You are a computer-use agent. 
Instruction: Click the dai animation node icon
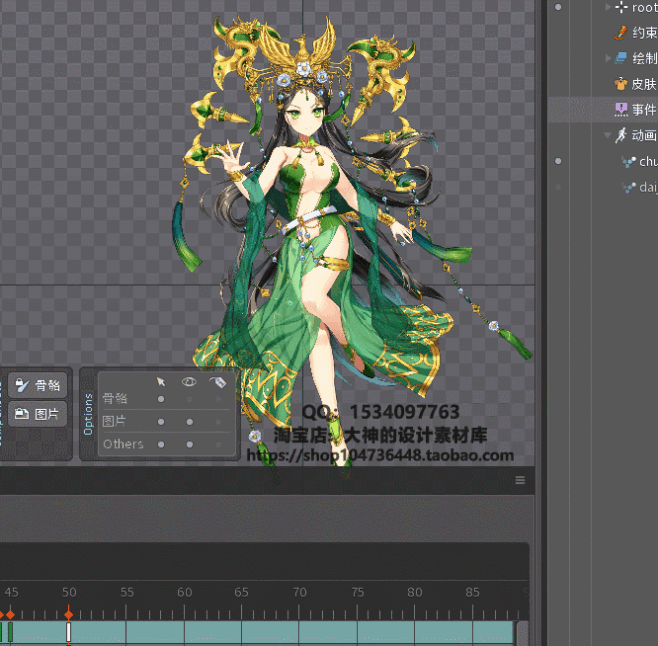pos(629,187)
